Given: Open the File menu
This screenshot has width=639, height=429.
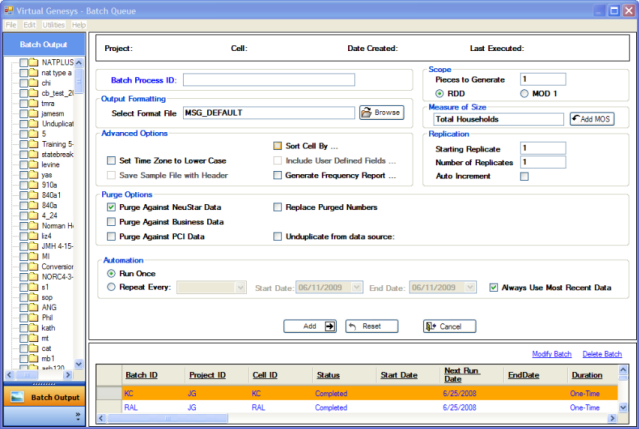Looking at the screenshot, I should [x=11, y=23].
